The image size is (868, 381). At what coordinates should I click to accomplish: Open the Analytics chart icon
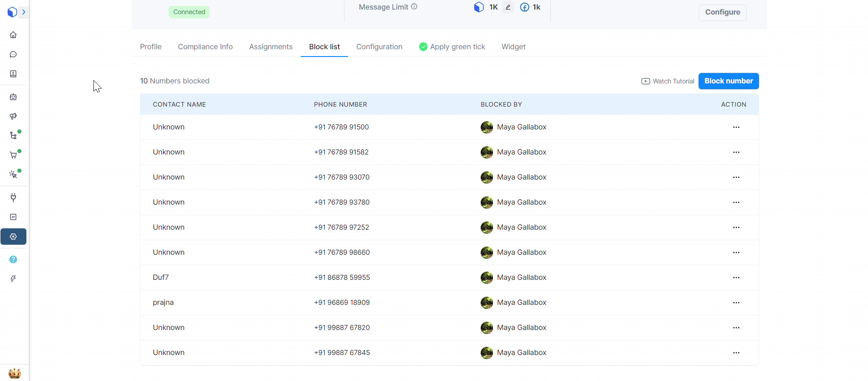(13, 217)
